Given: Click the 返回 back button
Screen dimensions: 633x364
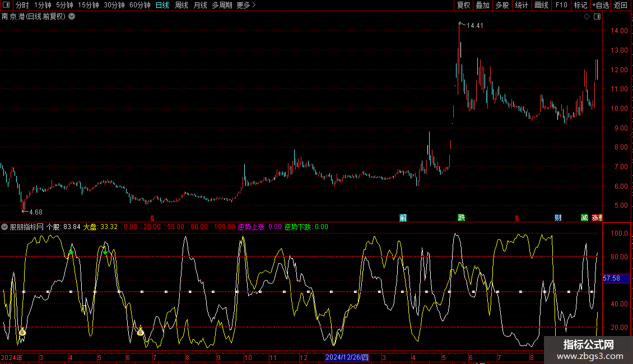Looking at the screenshot, I should click(x=621, y=5).
